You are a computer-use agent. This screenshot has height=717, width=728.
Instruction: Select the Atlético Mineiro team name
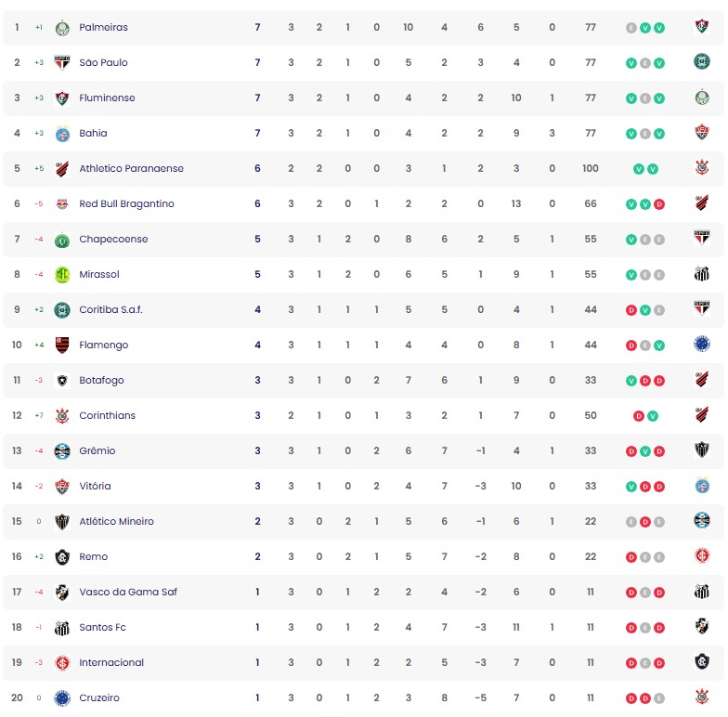point(116,522)
